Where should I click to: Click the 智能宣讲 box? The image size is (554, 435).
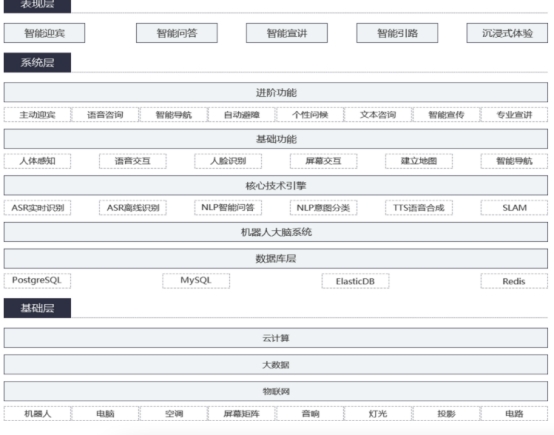(287, 33)
